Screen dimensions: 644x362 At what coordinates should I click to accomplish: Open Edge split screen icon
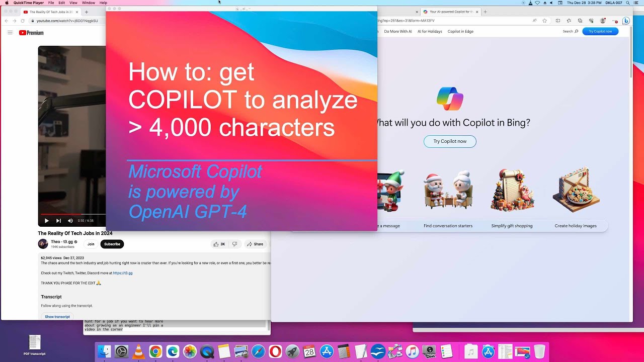click(557, 21)
